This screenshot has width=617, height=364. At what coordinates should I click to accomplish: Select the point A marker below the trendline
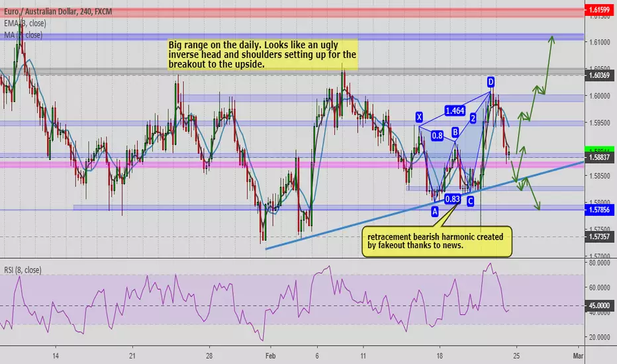coord(435,212)
